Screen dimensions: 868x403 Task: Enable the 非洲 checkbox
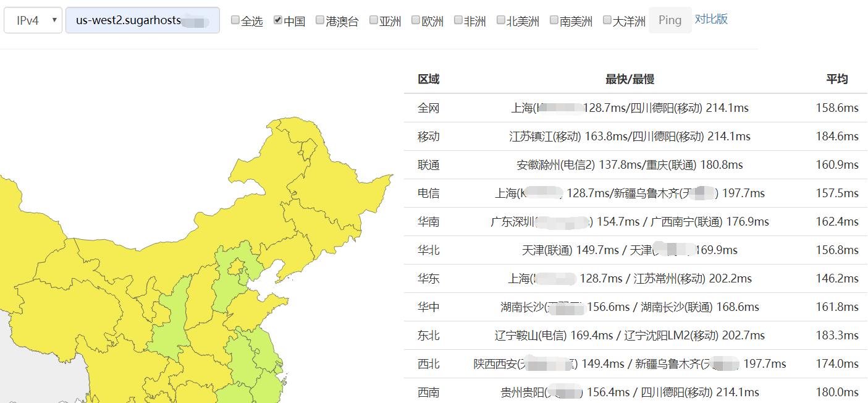click(457, 19)
